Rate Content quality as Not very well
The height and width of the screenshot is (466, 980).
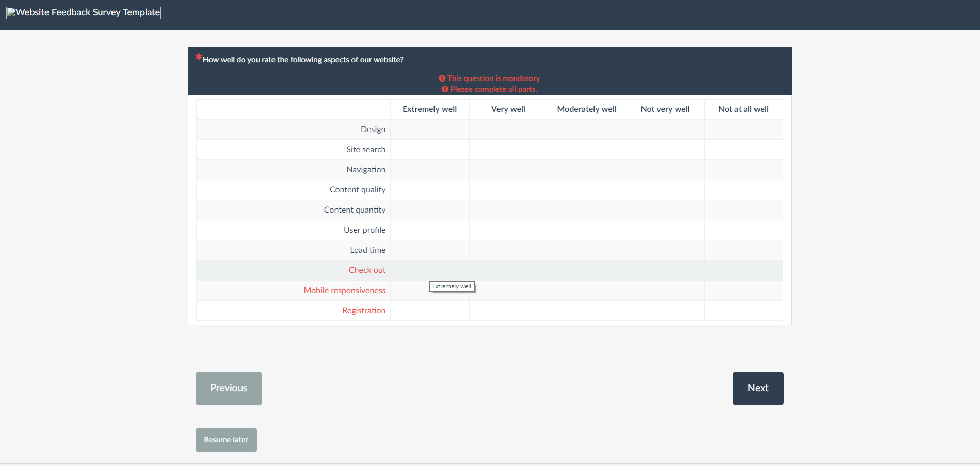(x=665, y=190)
